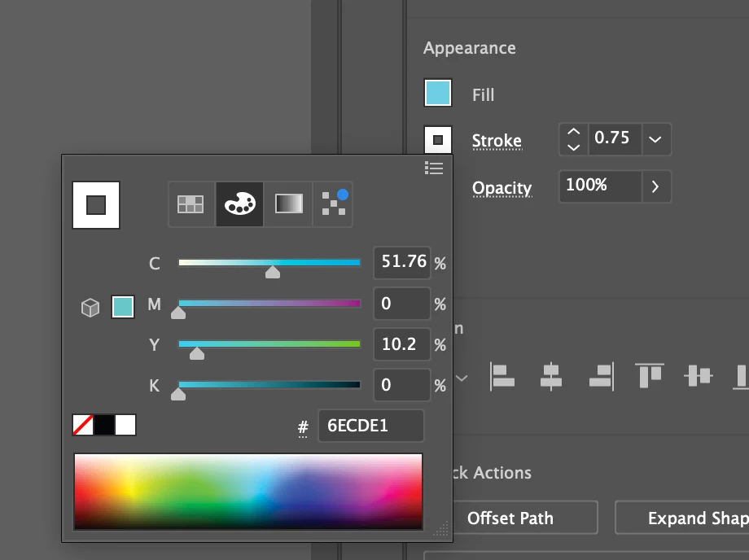Screen dimensions: 749x560
Task: Expand the opacity slider arrow
Action: pyautogui.click(x=656, y=186)
